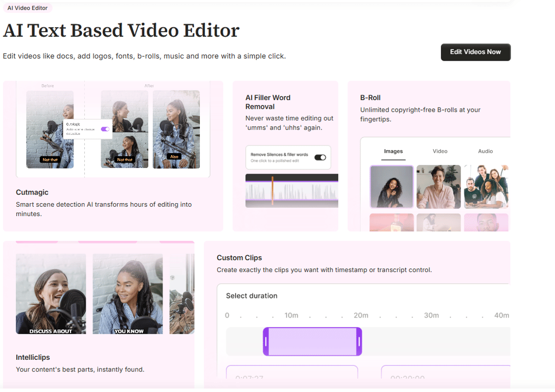
Task: Switch to the Video tab
Action: 440,151
